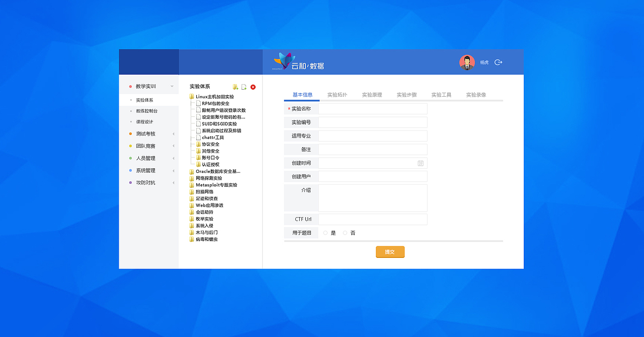Open the 实验录像 tab
This screenshot has height=337, width=644.
[476, 94]
